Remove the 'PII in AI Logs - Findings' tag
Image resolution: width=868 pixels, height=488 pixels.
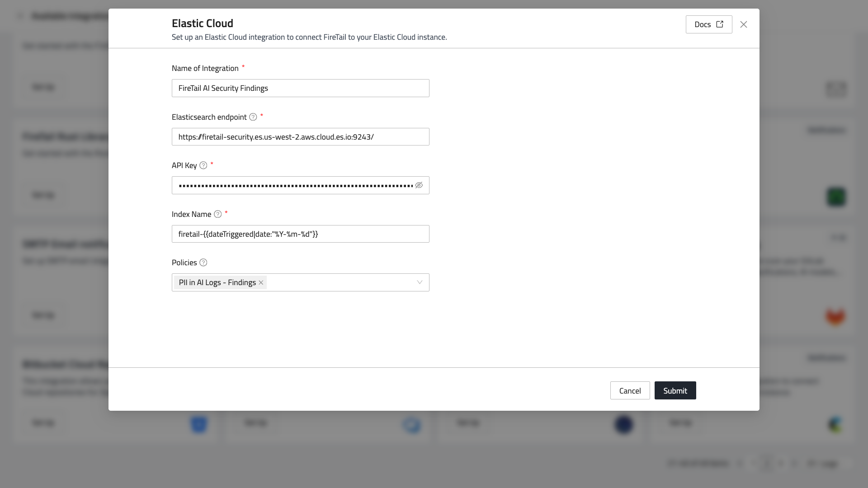(261, 282)
